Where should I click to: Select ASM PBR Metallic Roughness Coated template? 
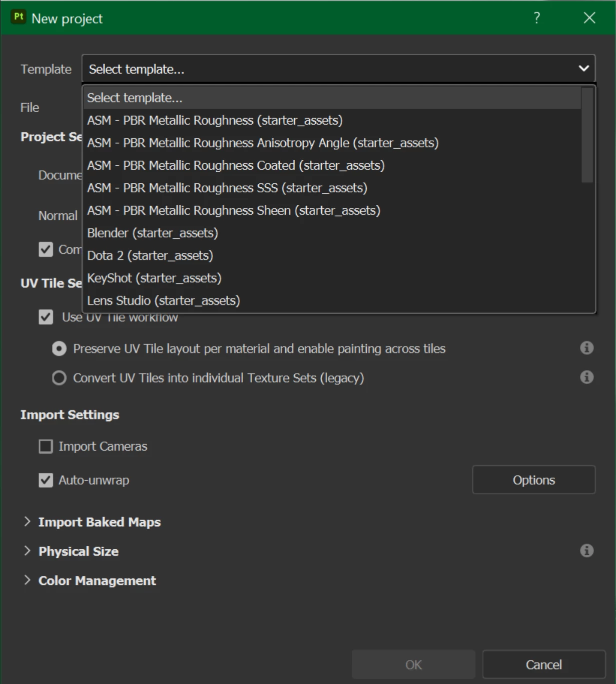332,165
